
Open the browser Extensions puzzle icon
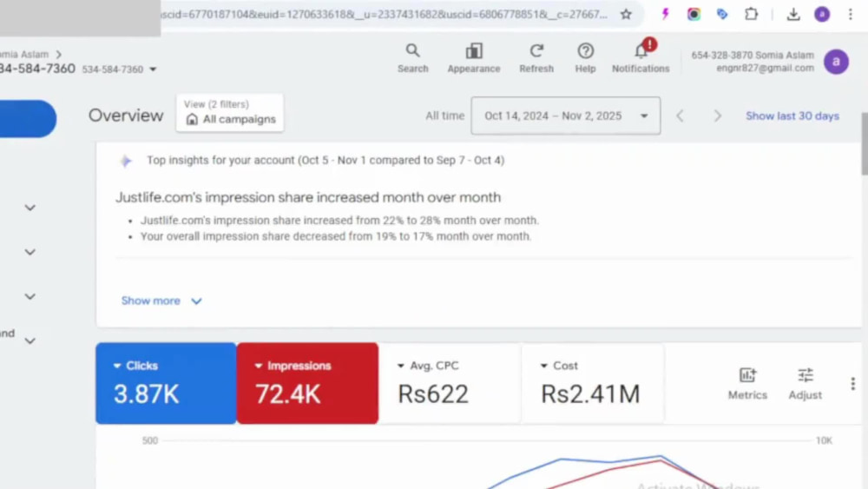point(751,15)
